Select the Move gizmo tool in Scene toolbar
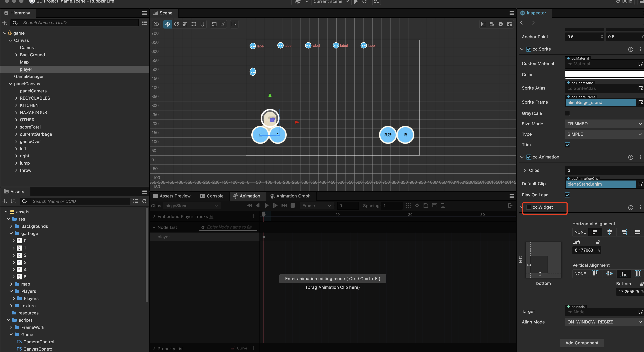The height and width of the screenshot is (352, 644). coord(167,24)
